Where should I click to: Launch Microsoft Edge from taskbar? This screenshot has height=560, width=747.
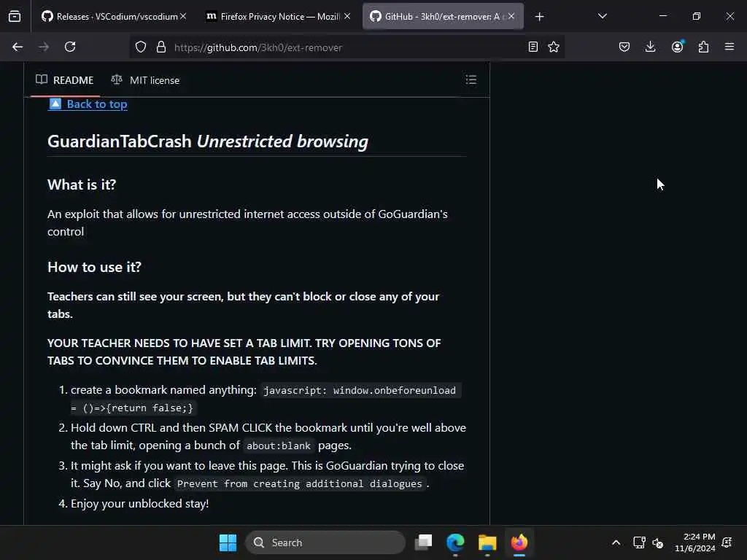pos(455,542)
